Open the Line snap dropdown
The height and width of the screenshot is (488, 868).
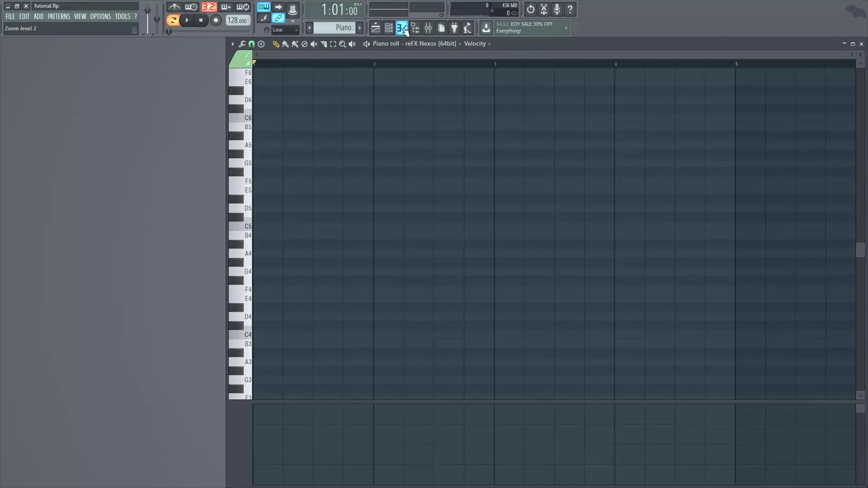[x=285, y=30]
